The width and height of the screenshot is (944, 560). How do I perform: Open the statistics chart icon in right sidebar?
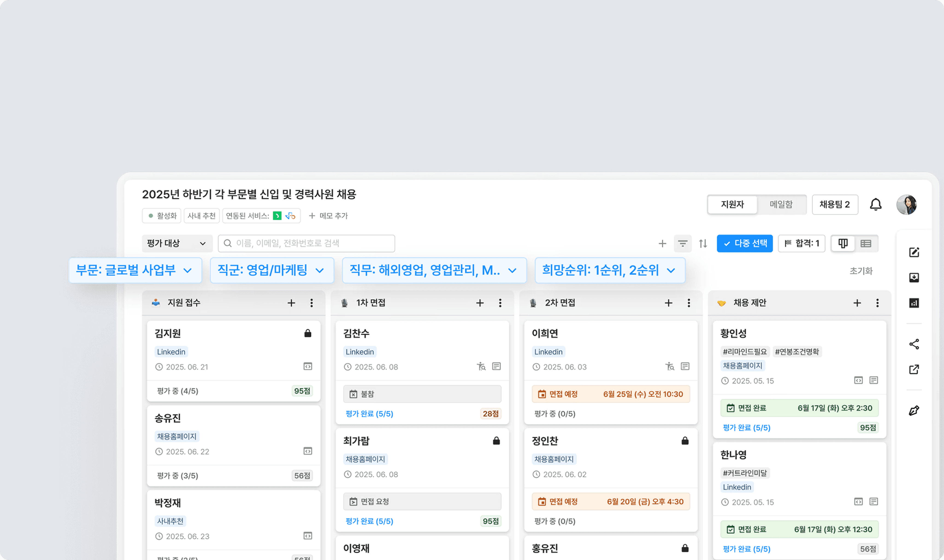coord(914,303)
